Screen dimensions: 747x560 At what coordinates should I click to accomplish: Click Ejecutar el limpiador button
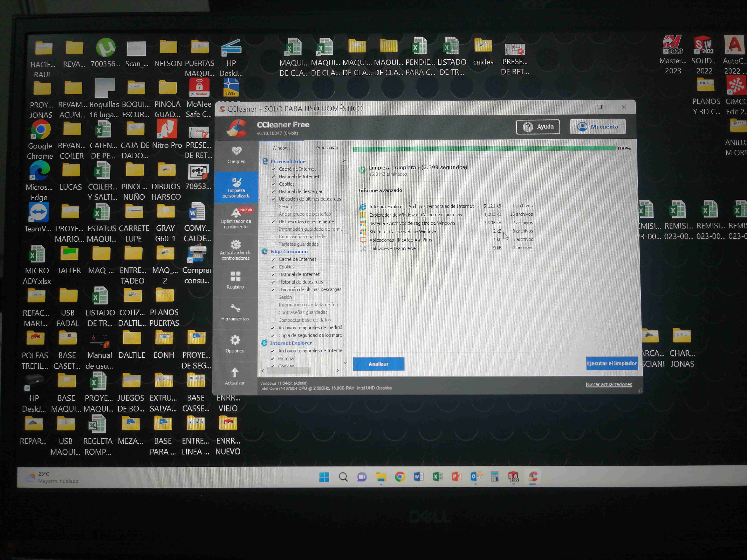coord(612,363)
